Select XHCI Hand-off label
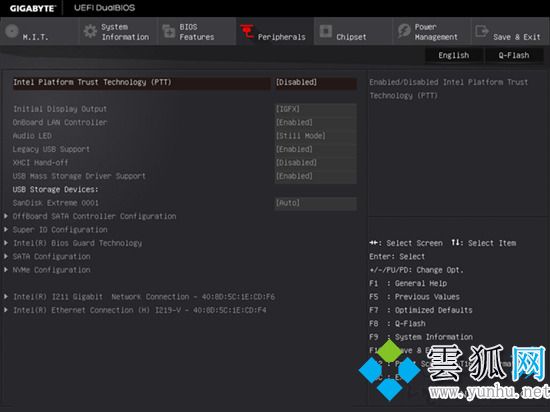550x412 pixels. pos(40,163)
